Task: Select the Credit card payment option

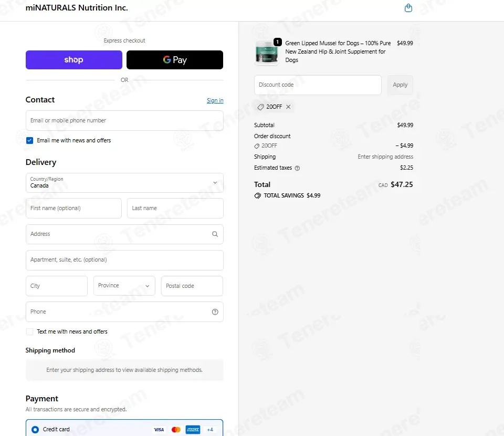Action: pos(35,430)
